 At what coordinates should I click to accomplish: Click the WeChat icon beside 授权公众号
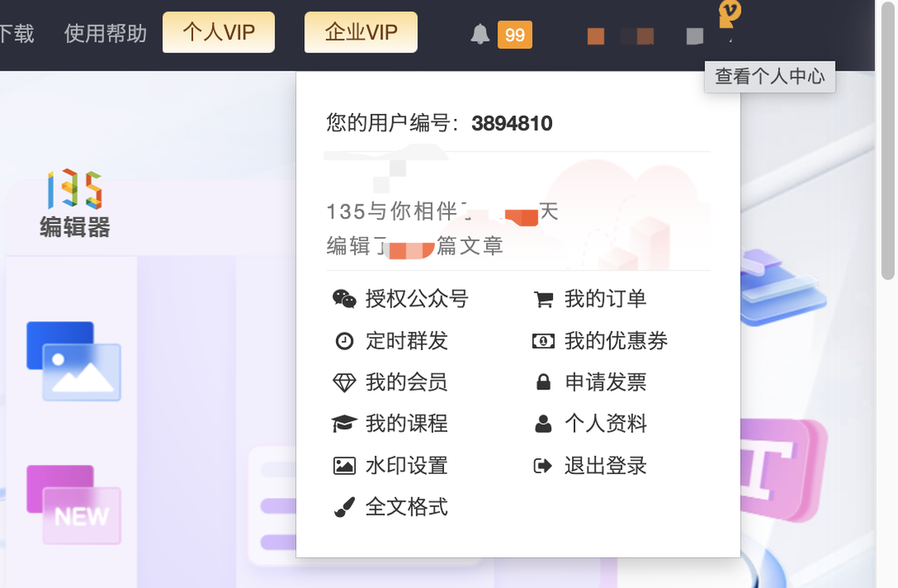tap(344, 299)
